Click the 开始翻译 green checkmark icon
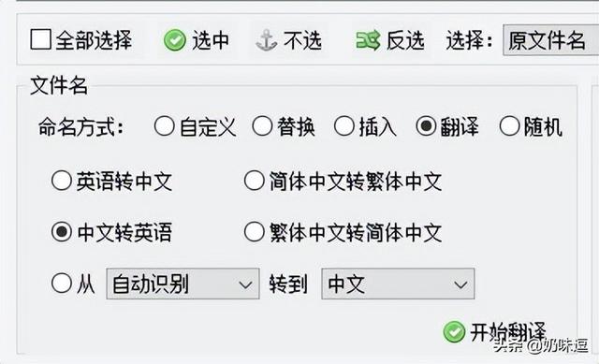 coord(454,331)
